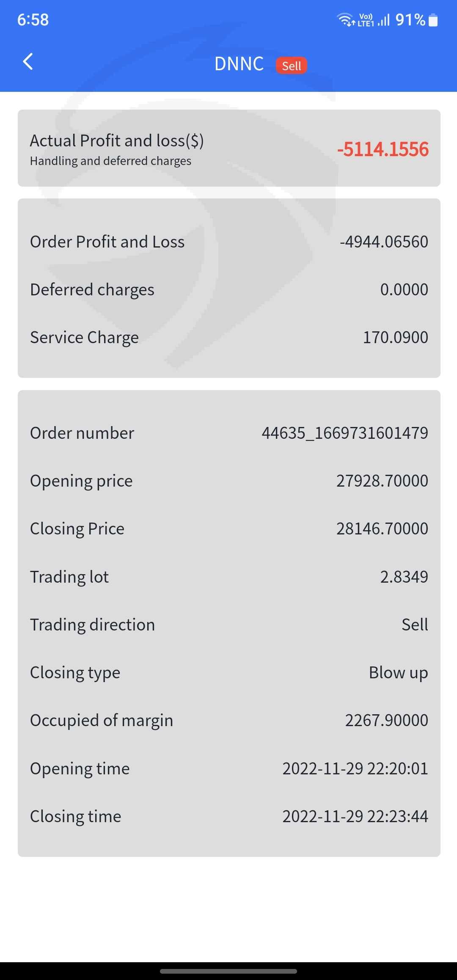Tap the Opening price value 27928.70000

click(382, 481)
